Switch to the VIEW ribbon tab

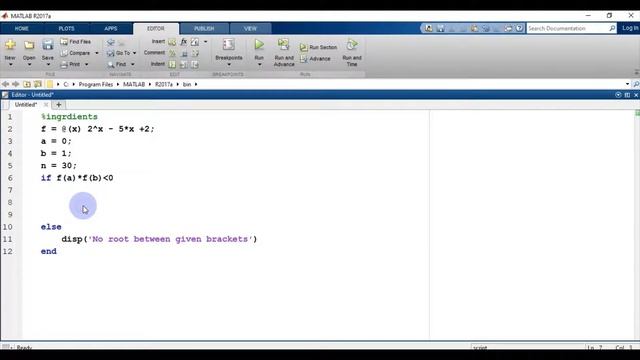(x=250, y=29)
